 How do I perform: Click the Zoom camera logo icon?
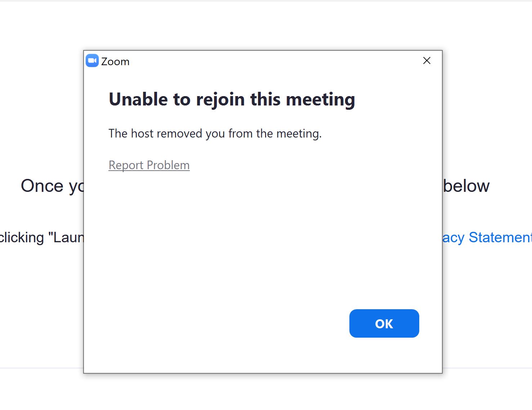(x=92, y=61)
